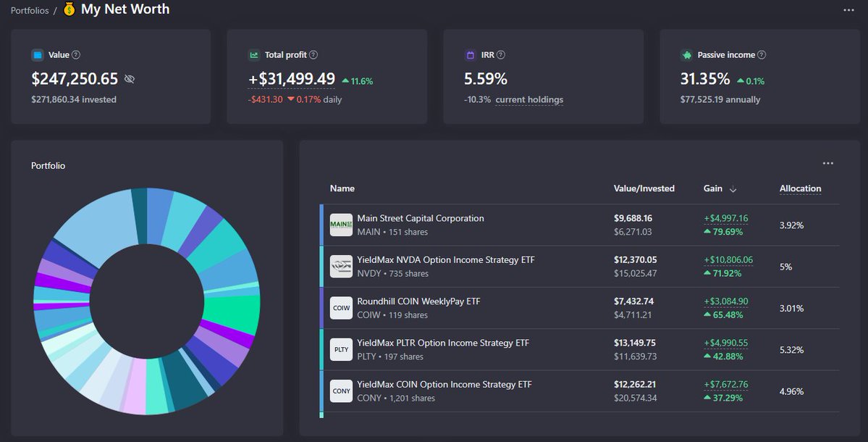Click the Value help question mark
The image size is (868, 442).
[x=77, y=55]
